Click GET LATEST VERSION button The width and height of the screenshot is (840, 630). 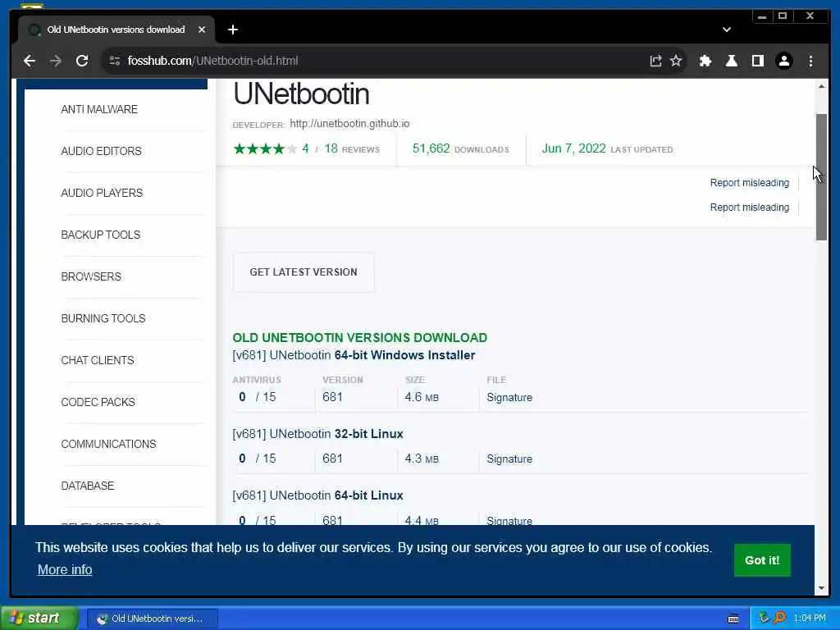pyautogui.click(x=304, y=272)
